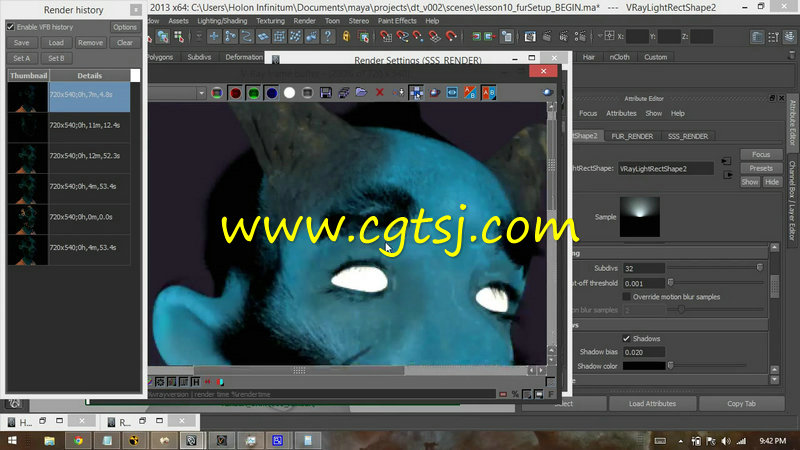
Task: Open Chrome from the Windows taskbar
Action: 78,440
